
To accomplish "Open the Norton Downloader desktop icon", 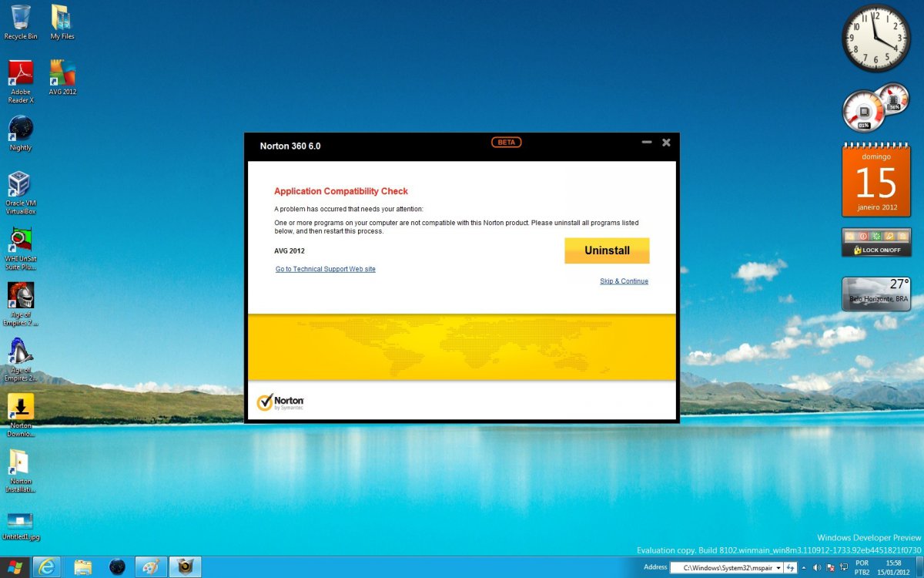I will click(21, 416).
